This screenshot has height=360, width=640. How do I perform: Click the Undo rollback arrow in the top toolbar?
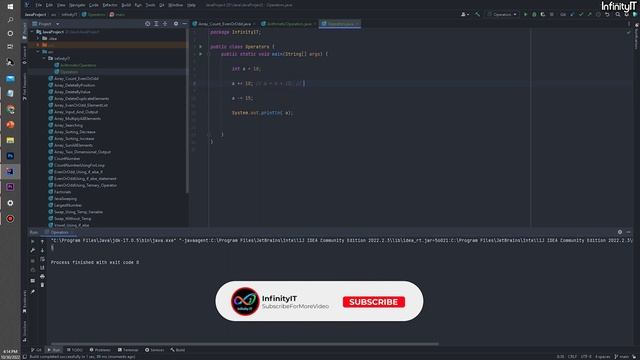pyautogui.click(x=607, y=14)
